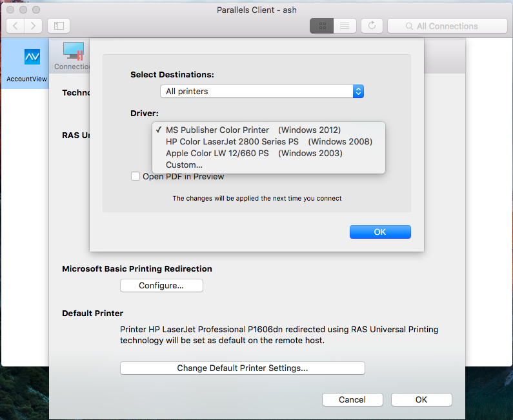The image size is (513, 420).
Task: Open the Connection tab monitor icon
Action: (x=73, y=52)
